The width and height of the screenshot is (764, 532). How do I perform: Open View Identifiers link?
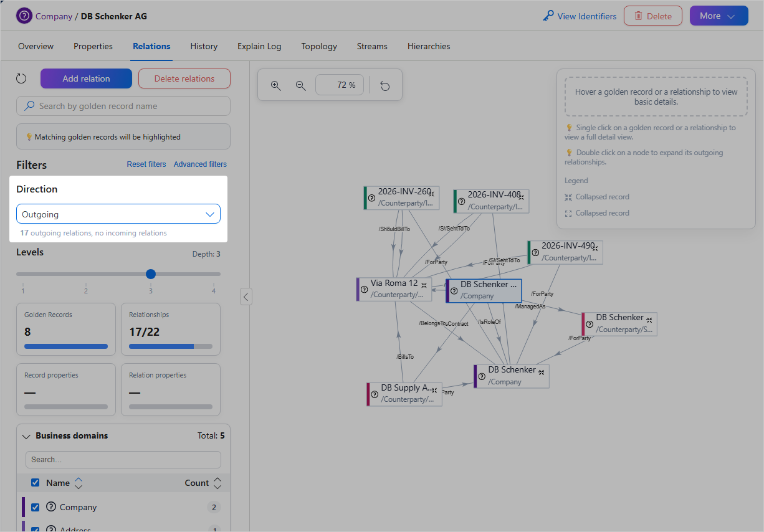tap(586, 16)
